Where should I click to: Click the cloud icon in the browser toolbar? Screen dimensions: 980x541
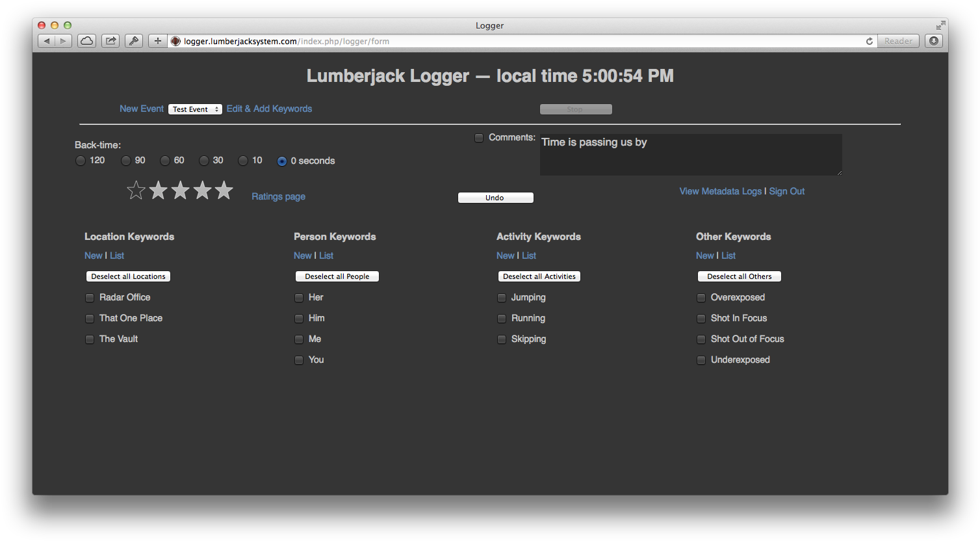pyautogui.click(x=86, y=40)
